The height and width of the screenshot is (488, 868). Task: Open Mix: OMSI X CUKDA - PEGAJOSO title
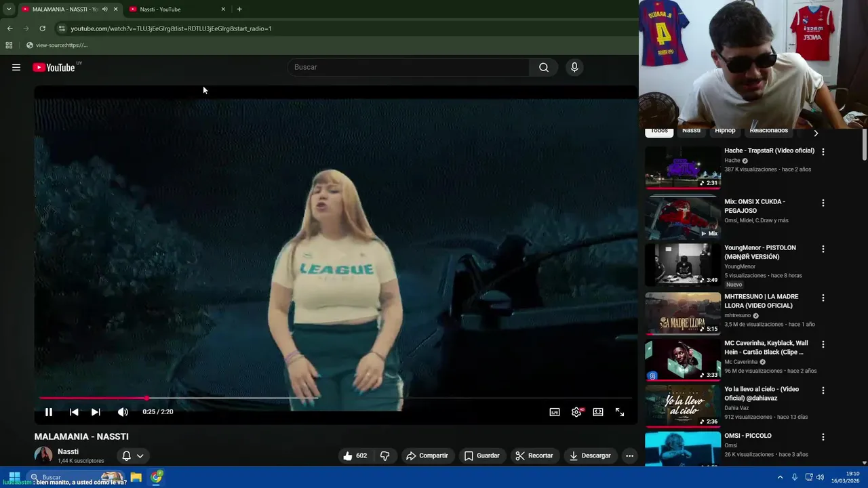click(x=755, y=206)
